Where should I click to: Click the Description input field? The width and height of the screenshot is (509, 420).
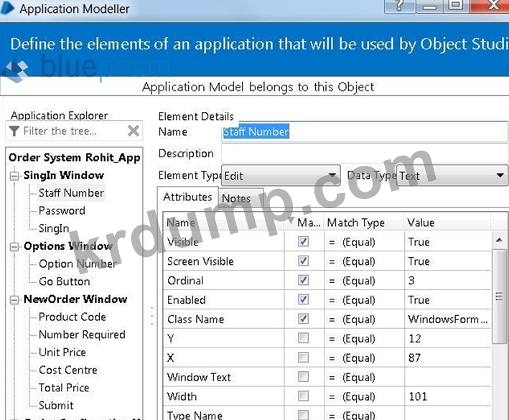(364, 154)
